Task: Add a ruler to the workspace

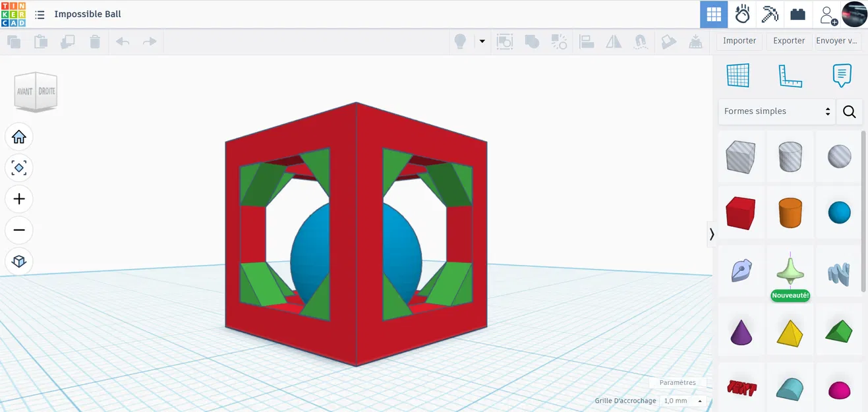Action: click(x=790, y=75)
